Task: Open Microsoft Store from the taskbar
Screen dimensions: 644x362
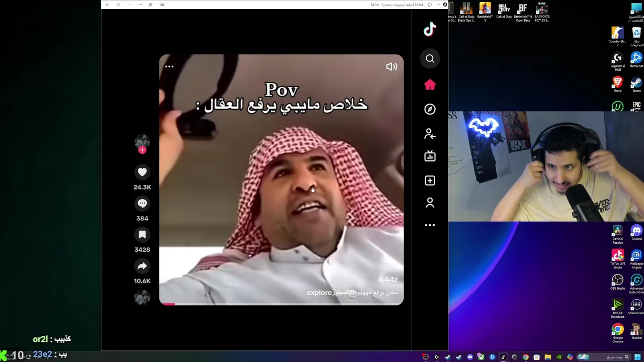Action: (536, 357)
